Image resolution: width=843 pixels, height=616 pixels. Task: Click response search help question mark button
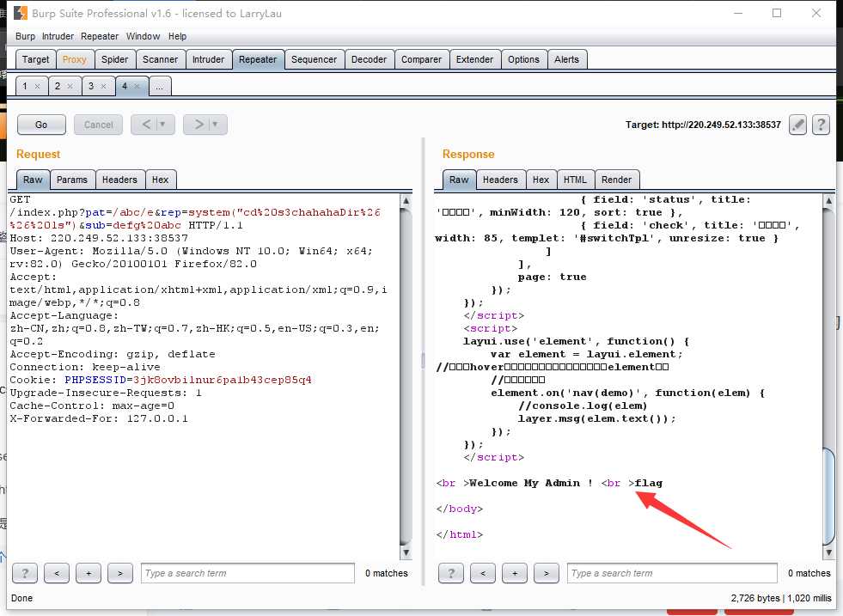450,573
